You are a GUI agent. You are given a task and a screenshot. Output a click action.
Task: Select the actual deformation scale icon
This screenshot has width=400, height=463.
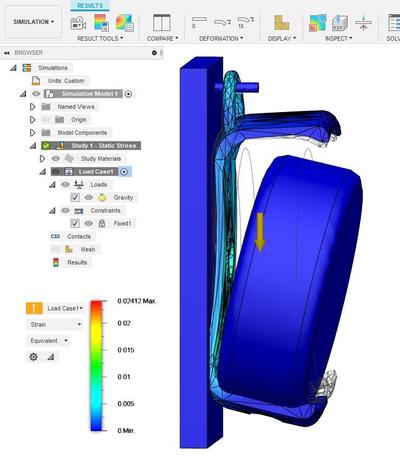pos(222,23)
